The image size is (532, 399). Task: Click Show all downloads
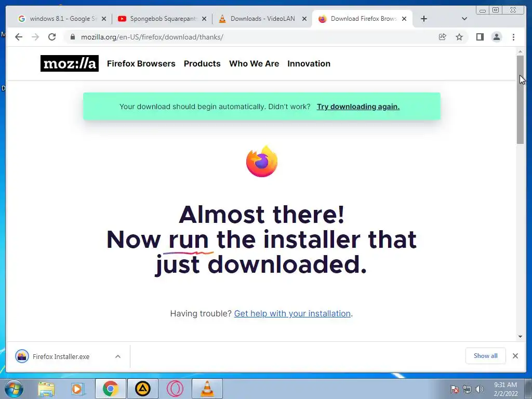click(x=486, y=355)
